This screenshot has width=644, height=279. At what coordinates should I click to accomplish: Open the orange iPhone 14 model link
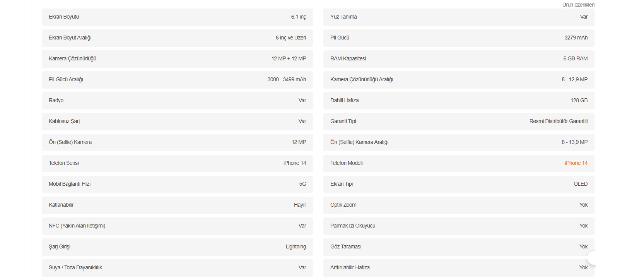pyautogui.click(x=576, y=163)
